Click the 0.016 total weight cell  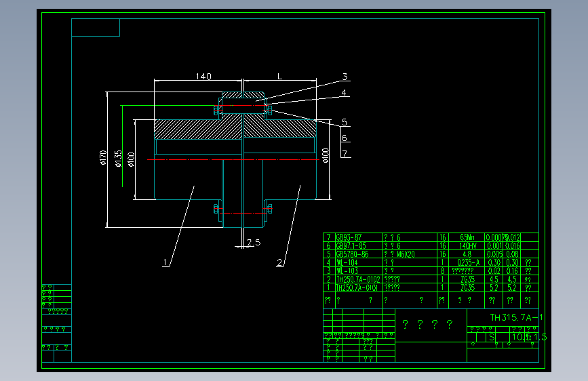pyautogui.click(x=513, y=245)
